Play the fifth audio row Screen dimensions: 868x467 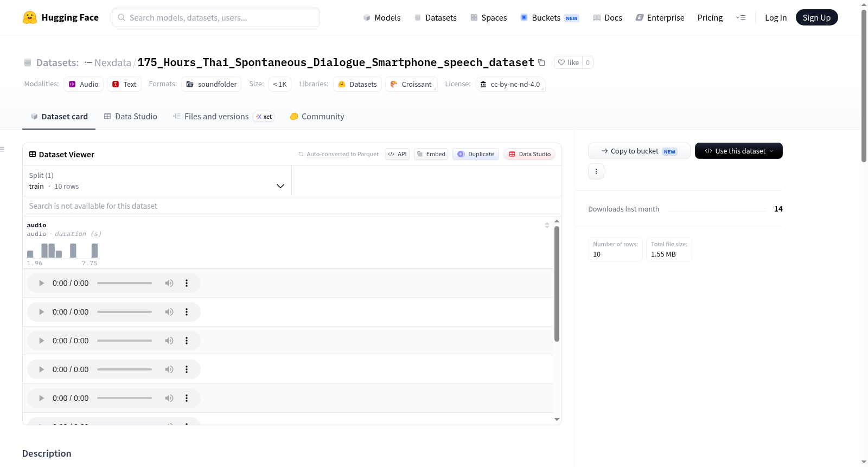(41, 398)
